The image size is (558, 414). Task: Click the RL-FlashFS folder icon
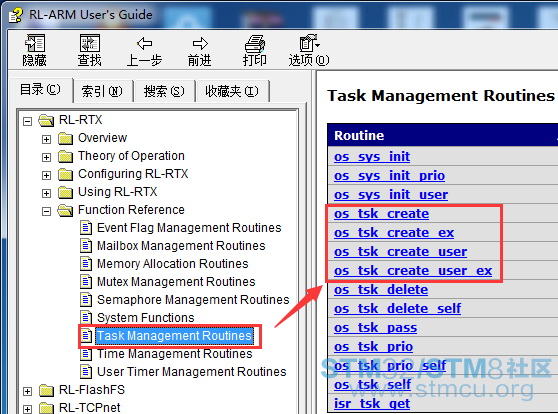click(x=46, y=390)
